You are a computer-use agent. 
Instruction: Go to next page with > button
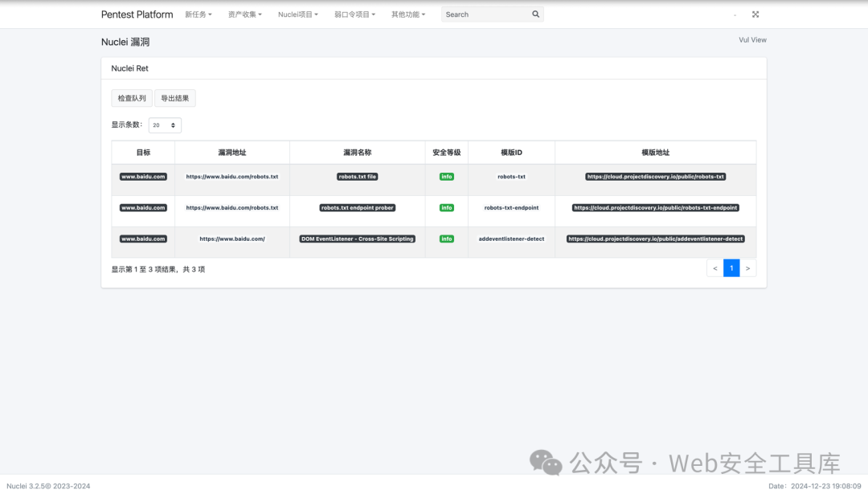[748, 267]
